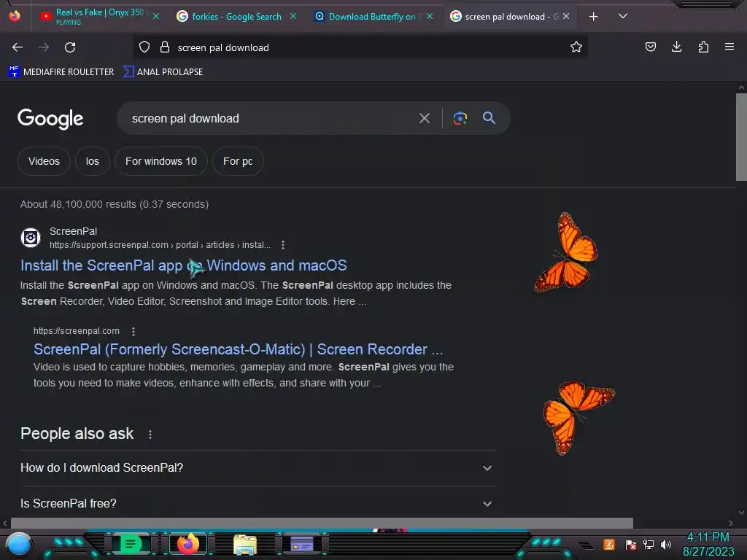Open the Firefox hamburger menu
The image size is (747, 560).
click(x=729, y=47)
